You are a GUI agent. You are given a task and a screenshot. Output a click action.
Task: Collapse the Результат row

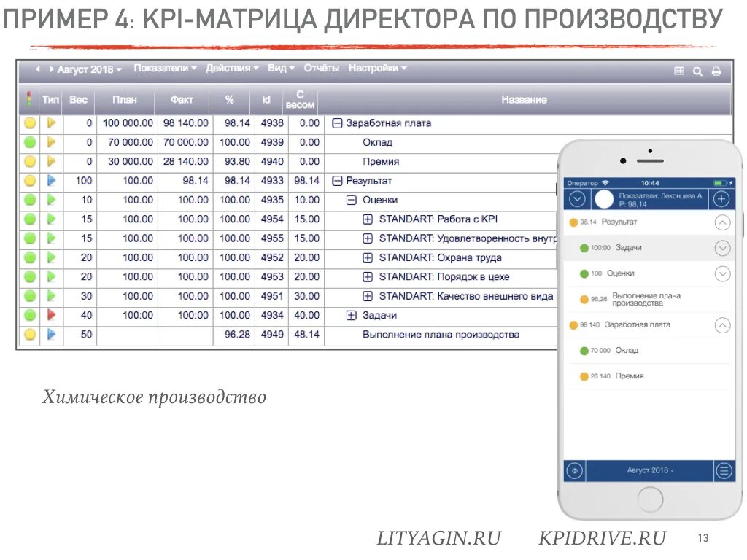337,181
